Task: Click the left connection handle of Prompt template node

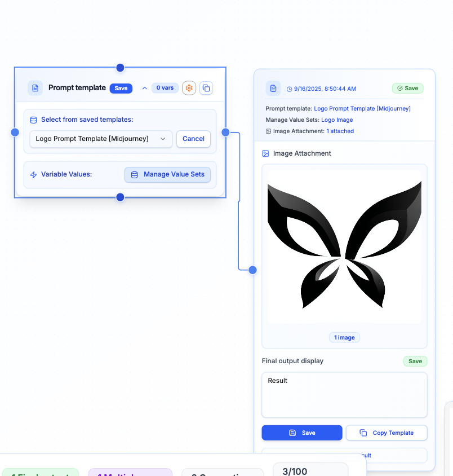Action: 15,133
